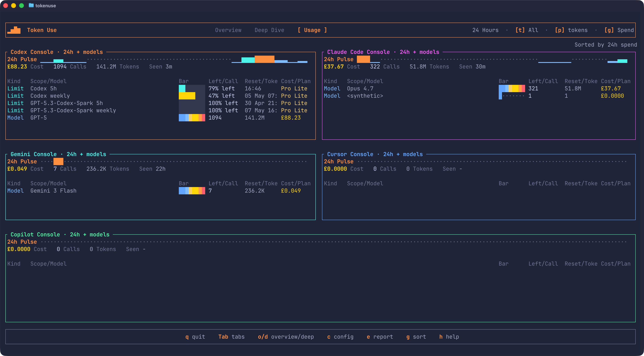Click the 05 May 07: reset value
The width and height of the screenshot is (644, 356).
261,96
